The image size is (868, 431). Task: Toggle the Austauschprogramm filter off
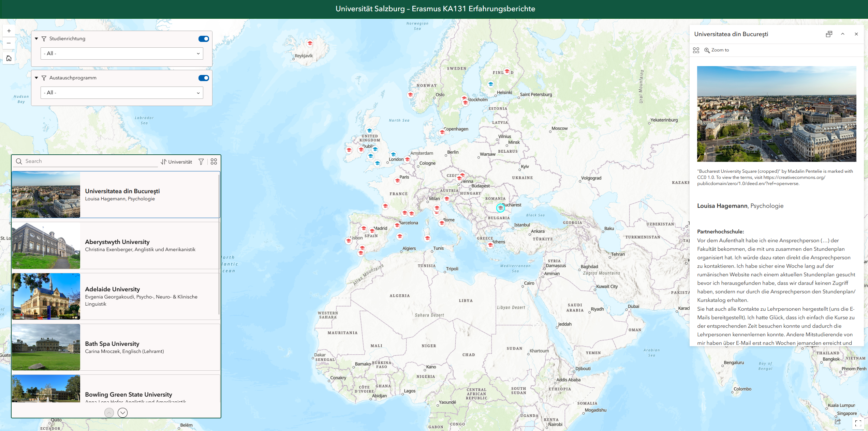tap(204, 78)
